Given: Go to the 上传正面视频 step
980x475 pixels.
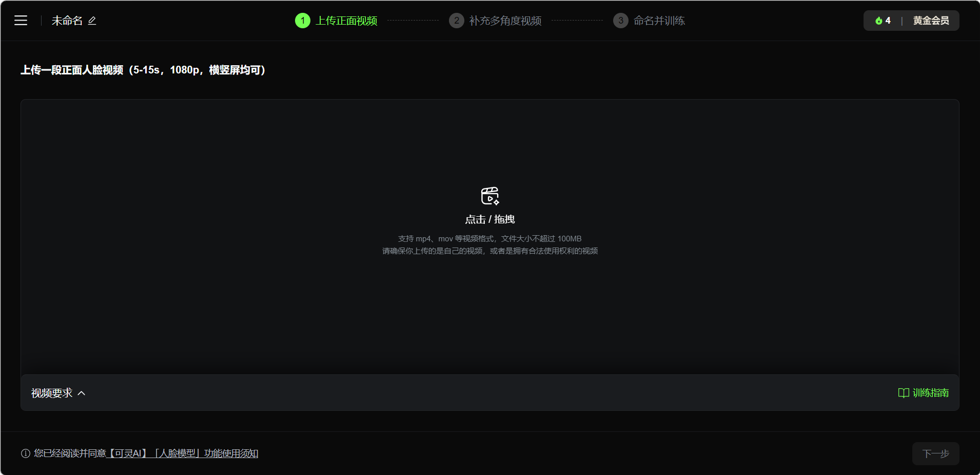Looking at the screenshot, I should (346, 21).
